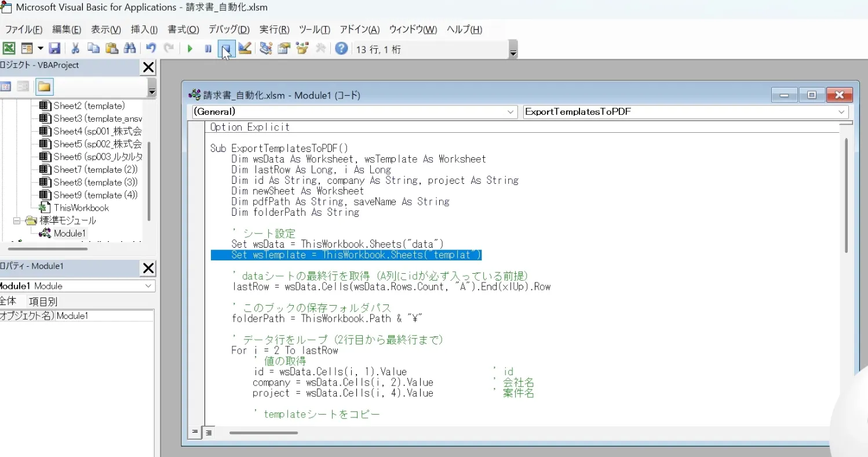Viewport: 868px width, 457px height.
Task: Select Sheet8 (template (3)) in the tree
Action: (x=96, y=182)
